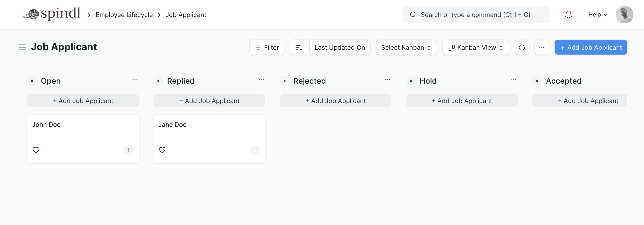The width and height of the screenshot is (644, 225).
Task: Click the Job Applicant page heading
Action: pyautogui.click(x=64, y=47)
